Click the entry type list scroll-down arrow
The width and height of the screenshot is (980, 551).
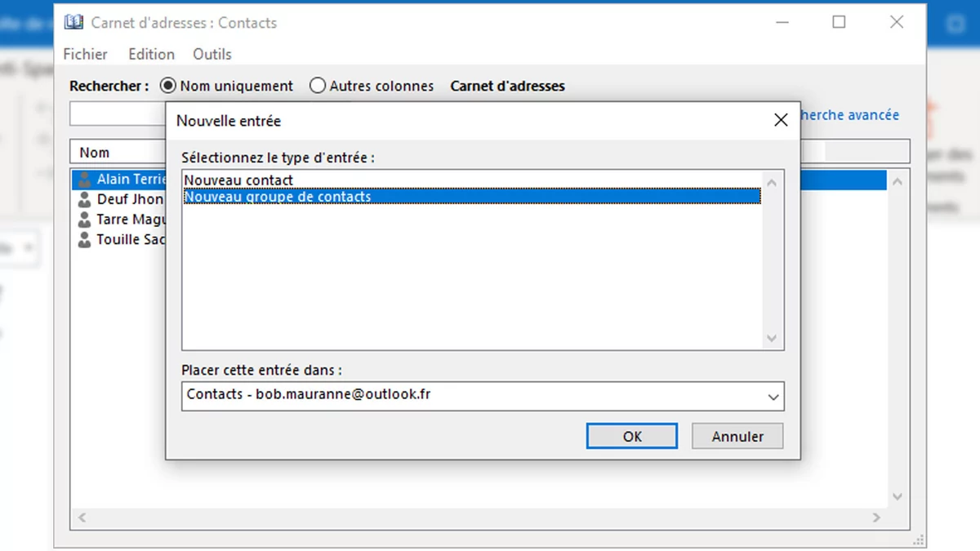[x=772, y=338]
